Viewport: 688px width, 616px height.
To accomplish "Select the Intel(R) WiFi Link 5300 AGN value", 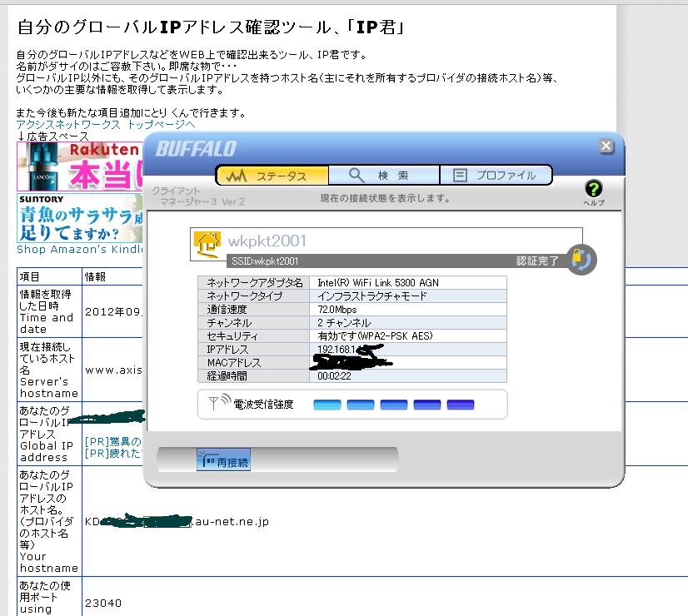I will (378, 283).
